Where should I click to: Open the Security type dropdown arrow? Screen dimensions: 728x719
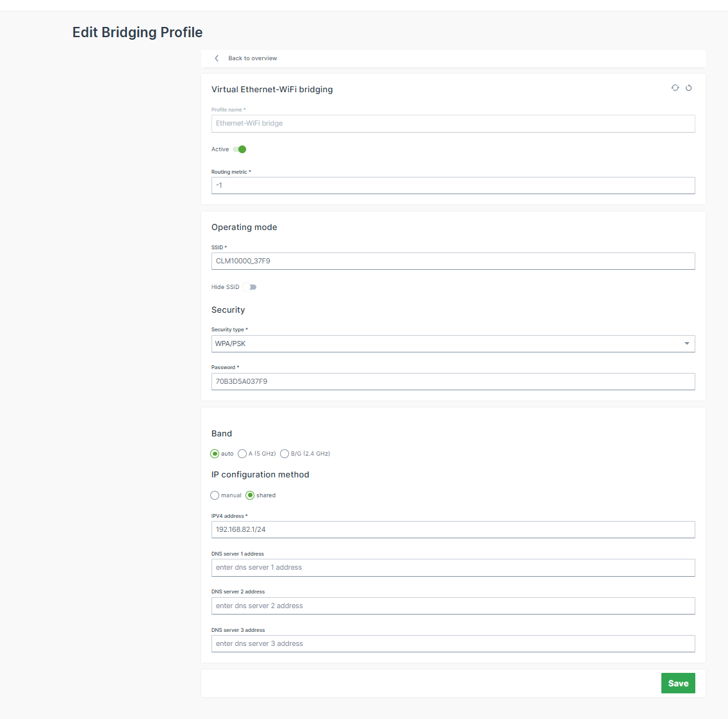click(x=687, y=343)
